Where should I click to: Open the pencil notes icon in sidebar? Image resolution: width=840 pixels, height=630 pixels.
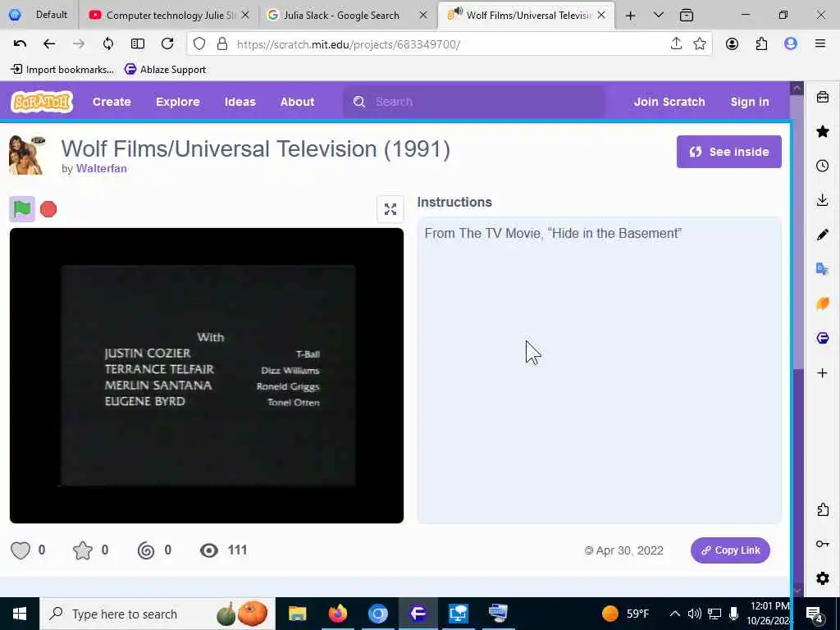click(x=822, y=234)
